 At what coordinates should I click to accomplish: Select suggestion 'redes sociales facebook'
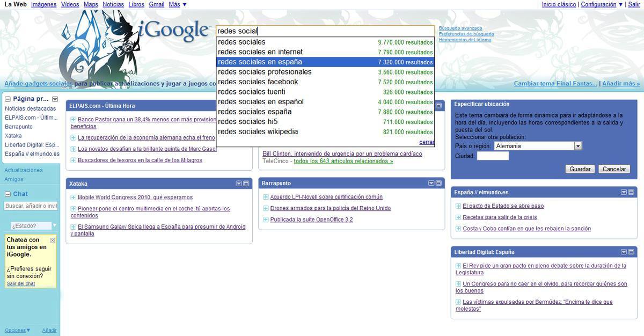258,82
